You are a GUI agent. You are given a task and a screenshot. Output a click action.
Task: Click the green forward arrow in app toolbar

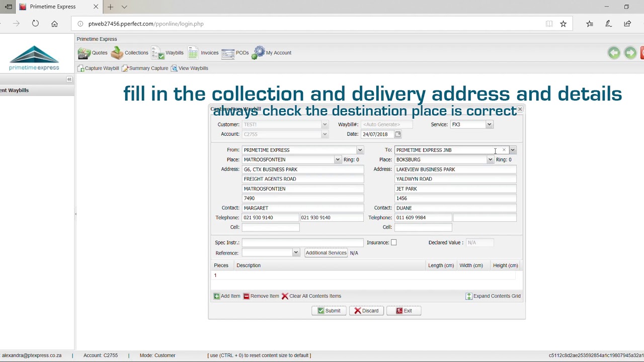tap(630, 53)
